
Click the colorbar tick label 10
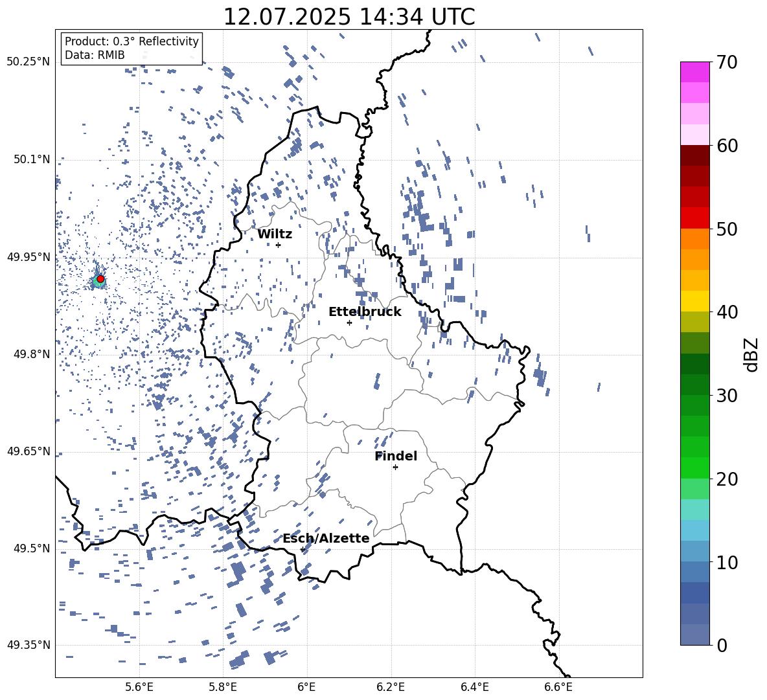click(x=727, y=562)
